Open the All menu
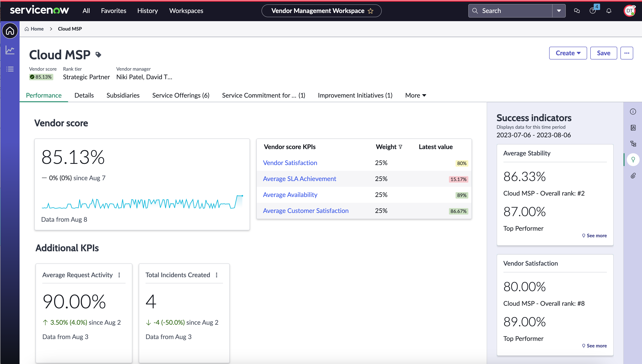The image size is (642, 364). tap(86, 11)
